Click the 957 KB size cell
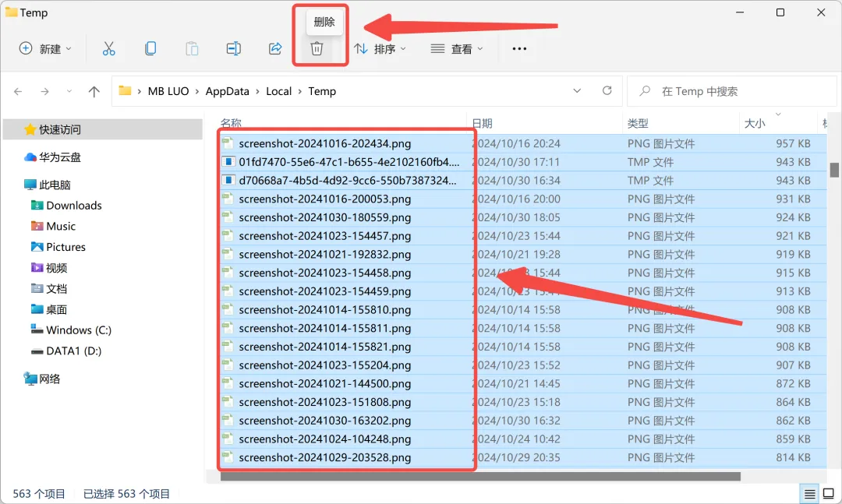Screen dimensions: 842x504 coord(793,144)
